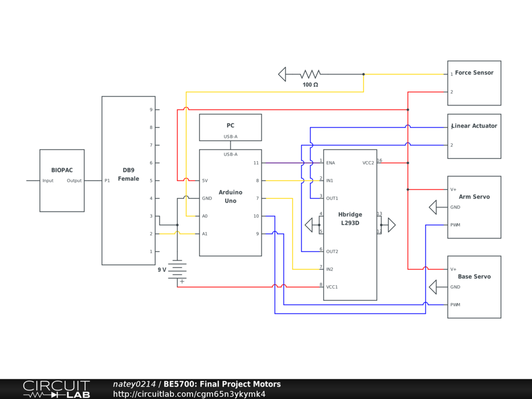Image resolution: width=532 pixels, height=399 pixels.
Task: Click the BE5700: Final Project Motors title
Action: click(222, 384)
